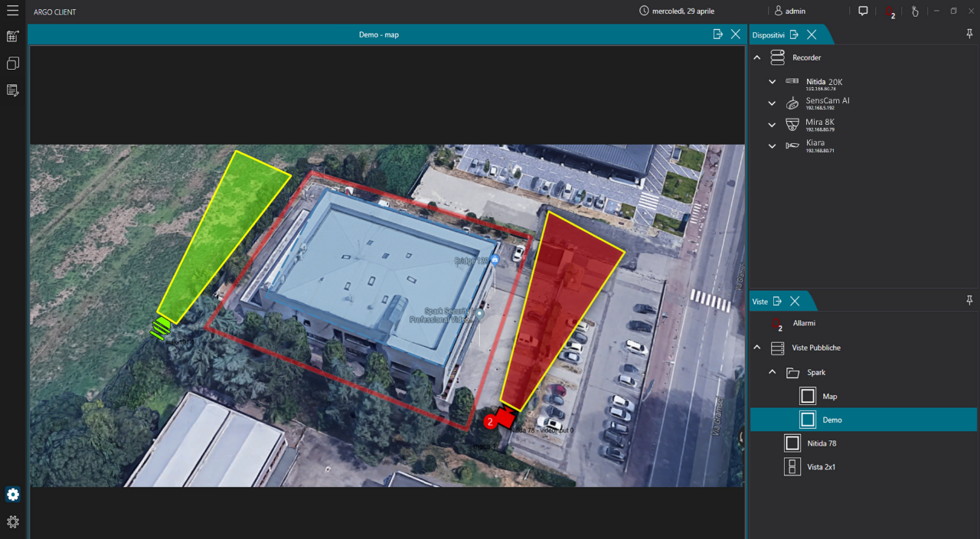Click the chat bubble icon in the title bar
The width and height of the screenshot is (980, 539).
[x=864, y=11]
